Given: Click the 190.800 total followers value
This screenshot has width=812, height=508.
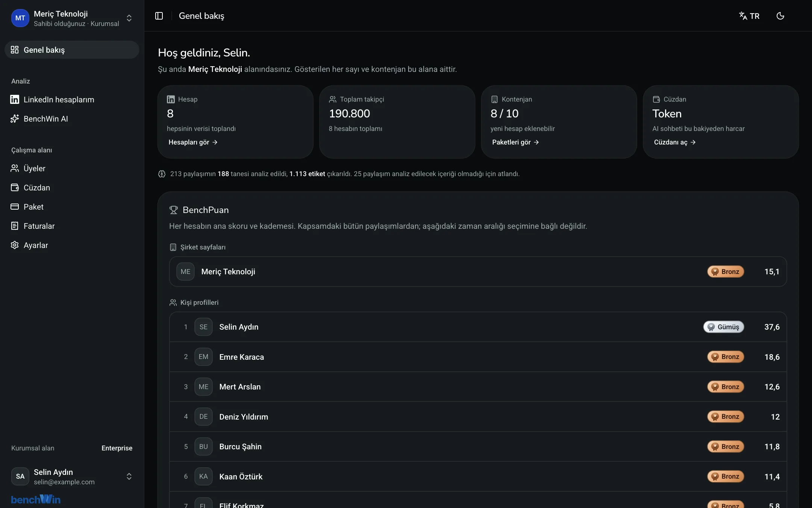Looking at the screenshot, I should point(350,114).
